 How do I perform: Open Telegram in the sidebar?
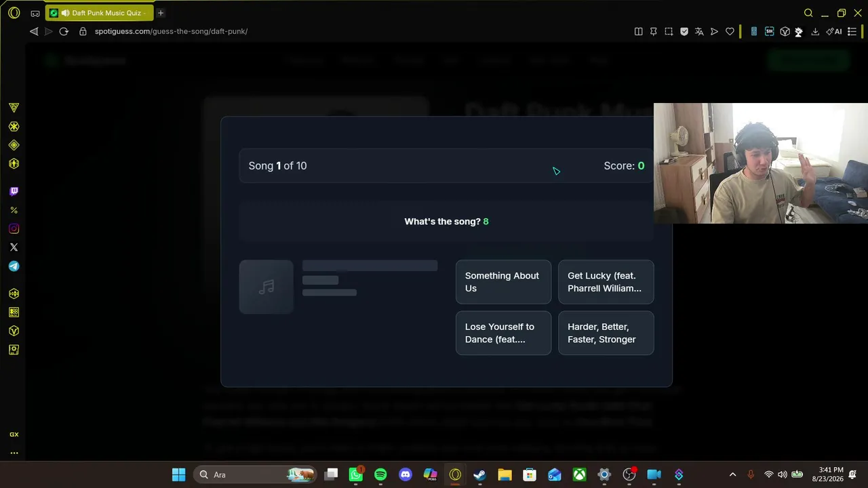[x=14, y=266]
